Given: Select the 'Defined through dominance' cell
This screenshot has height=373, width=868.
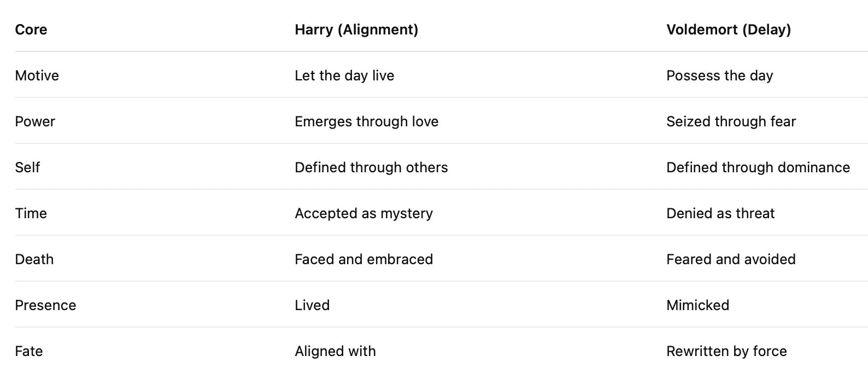Looking at the screenshot, I should click(758, 167).
